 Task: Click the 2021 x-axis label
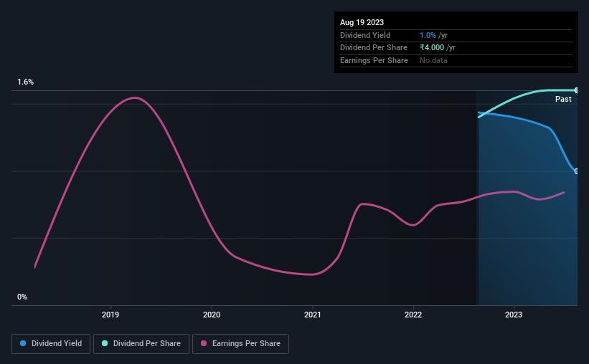point(312,315)
